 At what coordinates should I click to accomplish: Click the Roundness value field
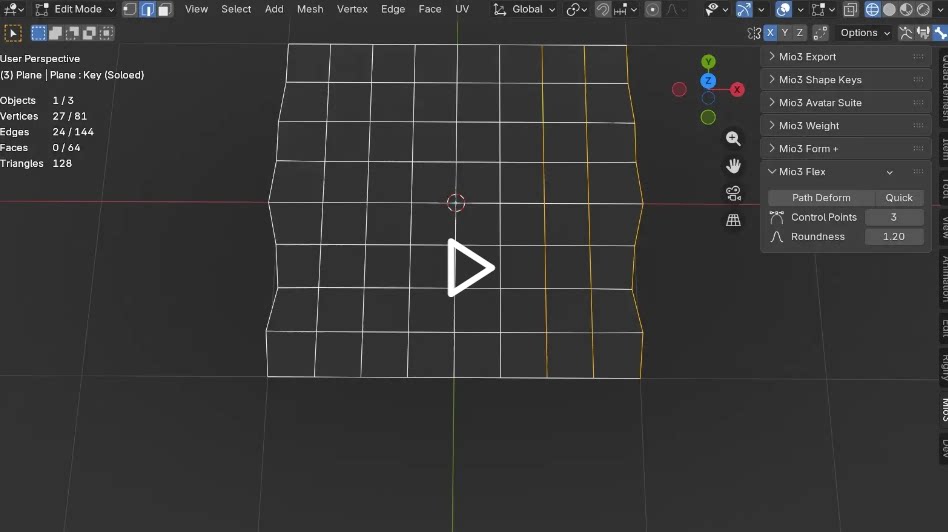(894, 236)
